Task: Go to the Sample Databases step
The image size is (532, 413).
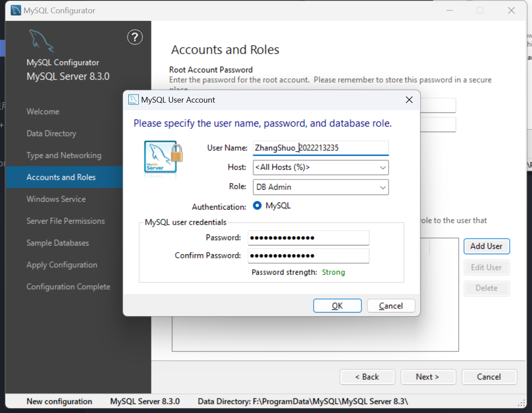Action: [58, 243]
